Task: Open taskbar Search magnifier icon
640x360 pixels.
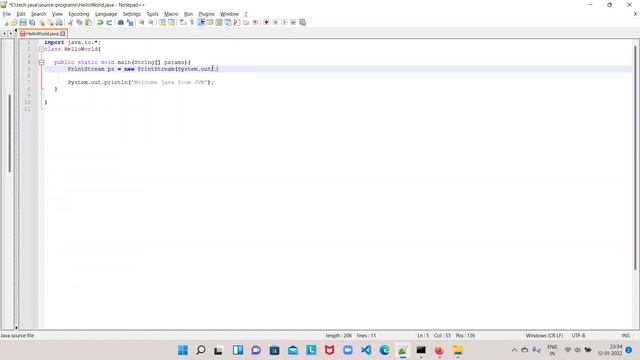Action: click(x=201, y=350)
